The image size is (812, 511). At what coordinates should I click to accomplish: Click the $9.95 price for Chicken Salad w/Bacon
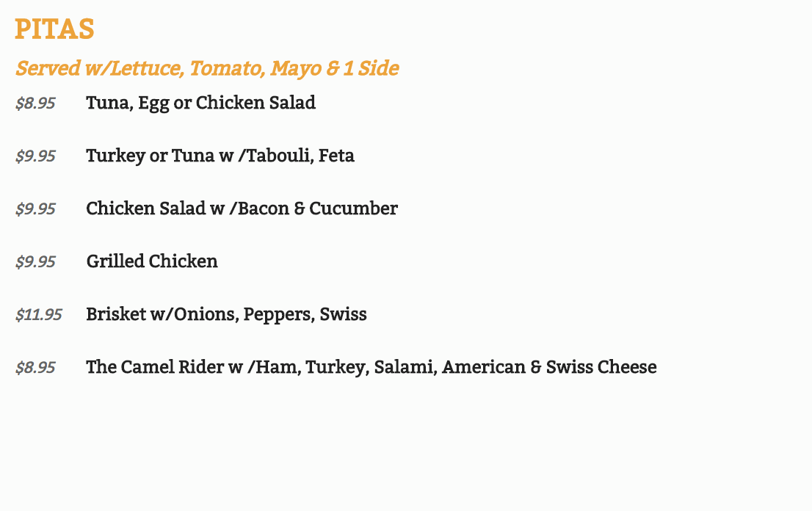[35, 209]
